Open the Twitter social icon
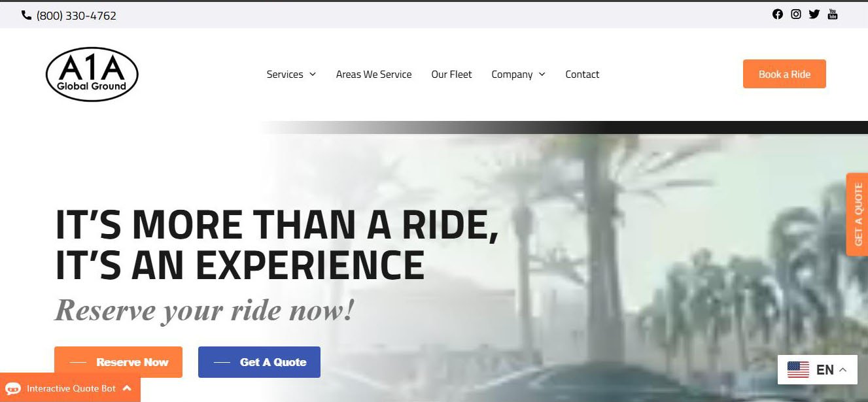 click(814, 14)
